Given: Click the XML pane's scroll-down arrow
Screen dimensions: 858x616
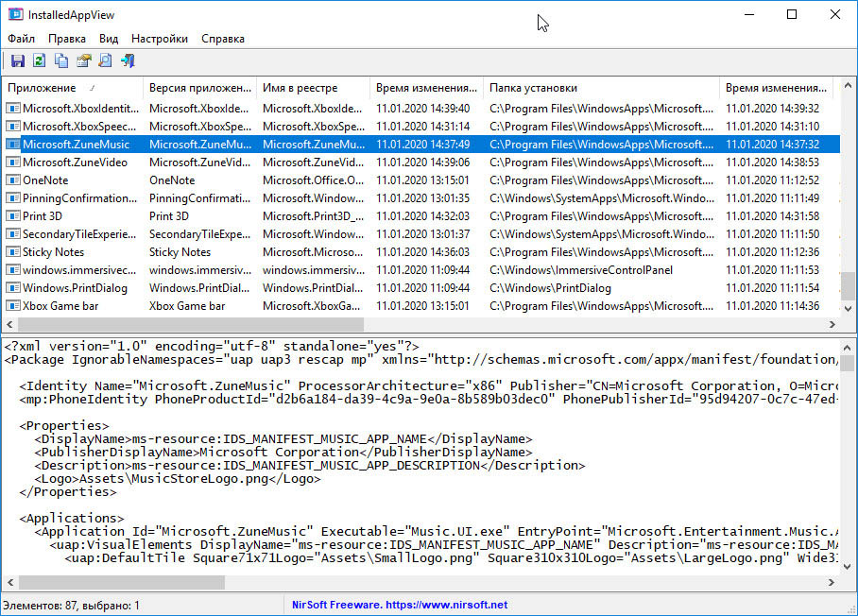Looking at the screenshot, I should point(847,567).
